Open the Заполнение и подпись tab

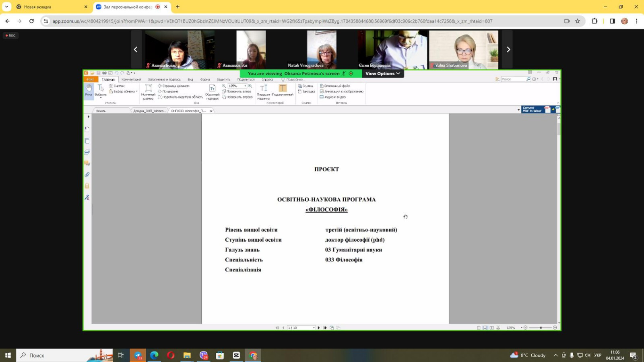164,80
